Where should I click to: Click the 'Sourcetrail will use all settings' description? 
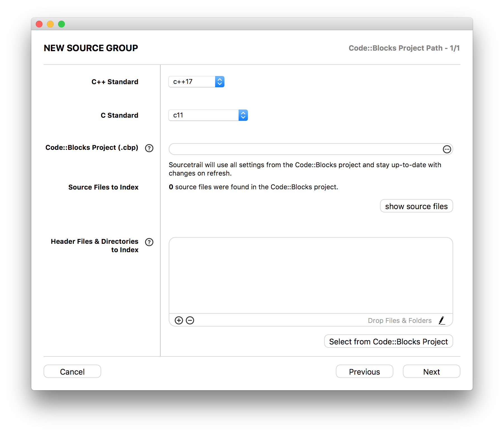point(305,169)
